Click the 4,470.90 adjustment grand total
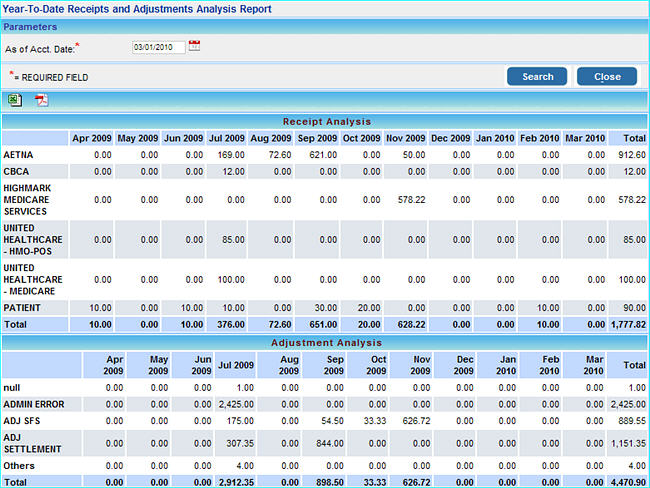 [627, 482]
